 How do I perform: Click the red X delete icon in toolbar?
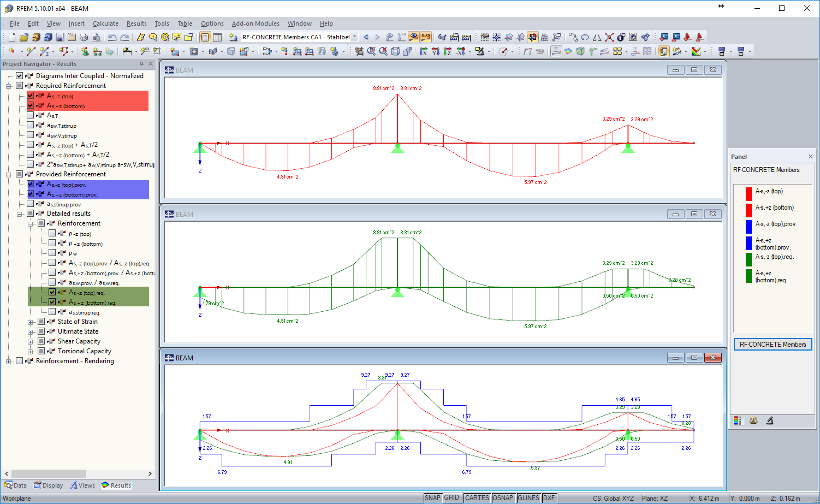pyautogui.click(x=609, y=37)
